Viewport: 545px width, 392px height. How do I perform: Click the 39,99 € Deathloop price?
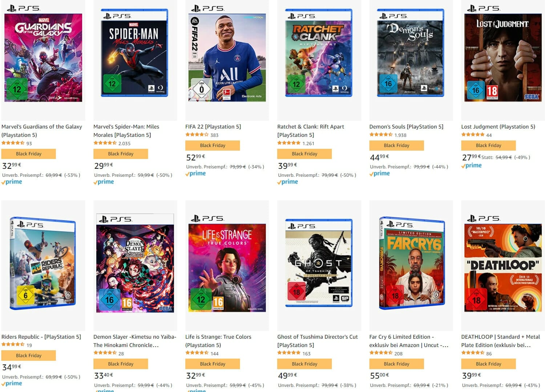point(471,375)
